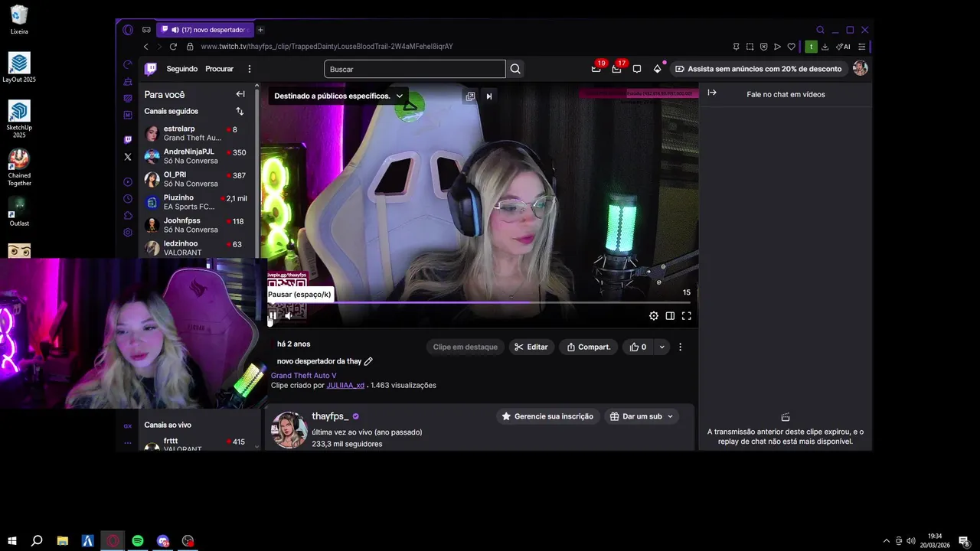Click the Editar clip button
980x551 pixels.
pos(531,347)
